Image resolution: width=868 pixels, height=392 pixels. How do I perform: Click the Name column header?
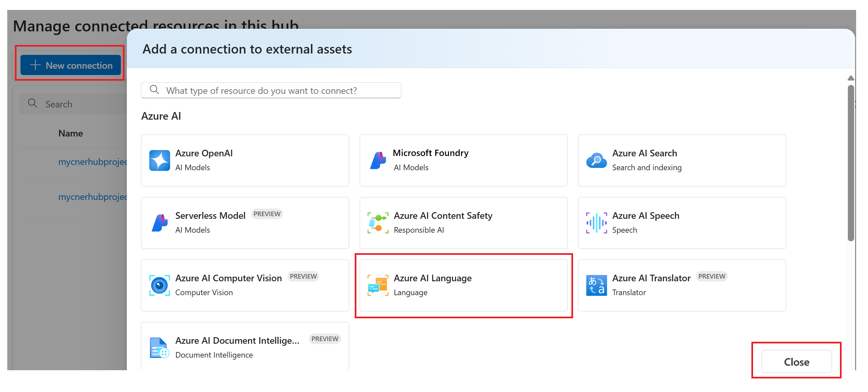(x=70, y=133)
